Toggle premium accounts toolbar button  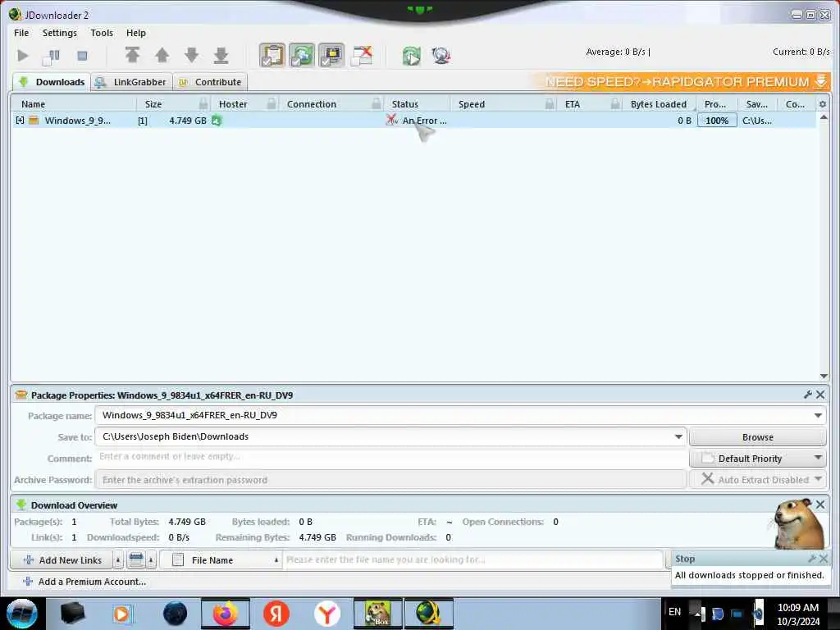[331, 55]
